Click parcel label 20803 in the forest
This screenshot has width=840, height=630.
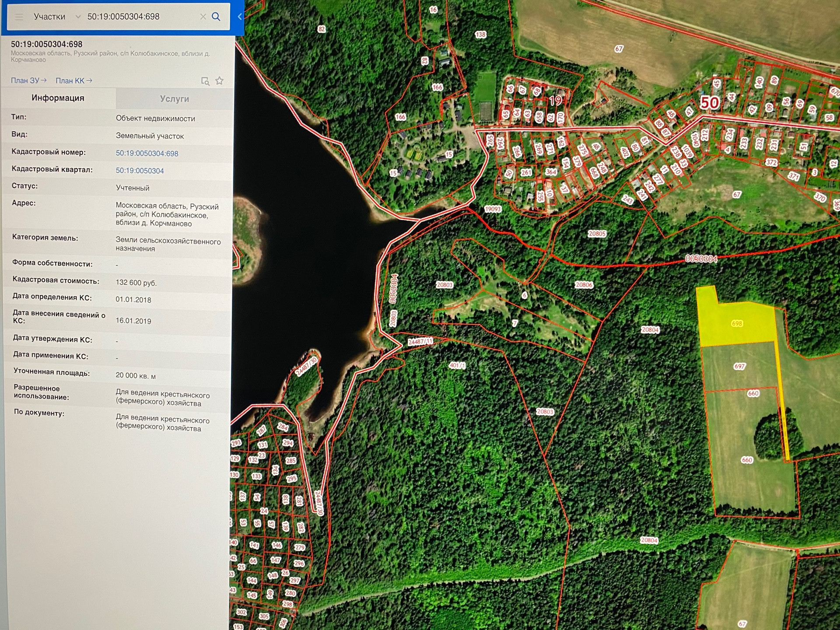[444, 285]
